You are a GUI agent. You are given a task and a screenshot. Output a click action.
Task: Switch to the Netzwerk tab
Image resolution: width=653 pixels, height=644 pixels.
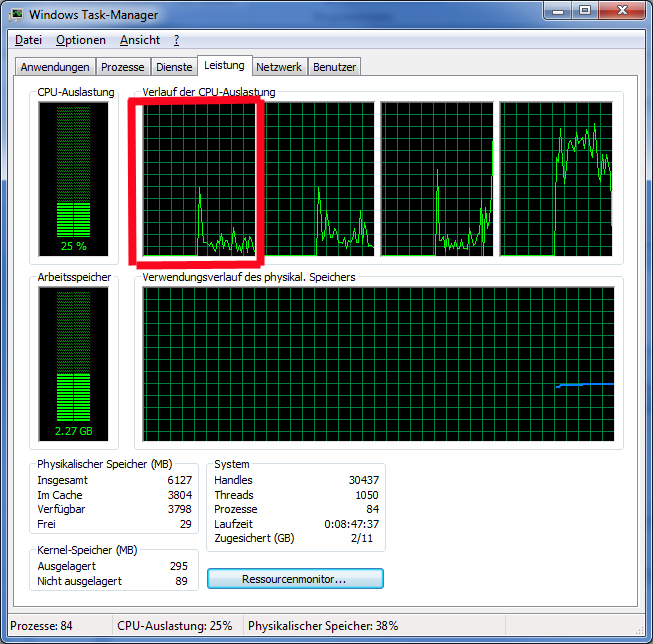pyautogui.click(x=279, y=67)
